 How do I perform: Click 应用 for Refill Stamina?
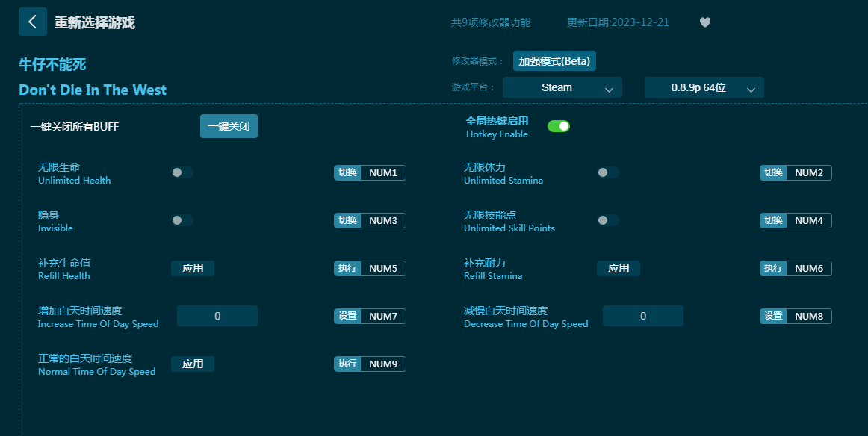pyautogui.click(x=619, y=268)
